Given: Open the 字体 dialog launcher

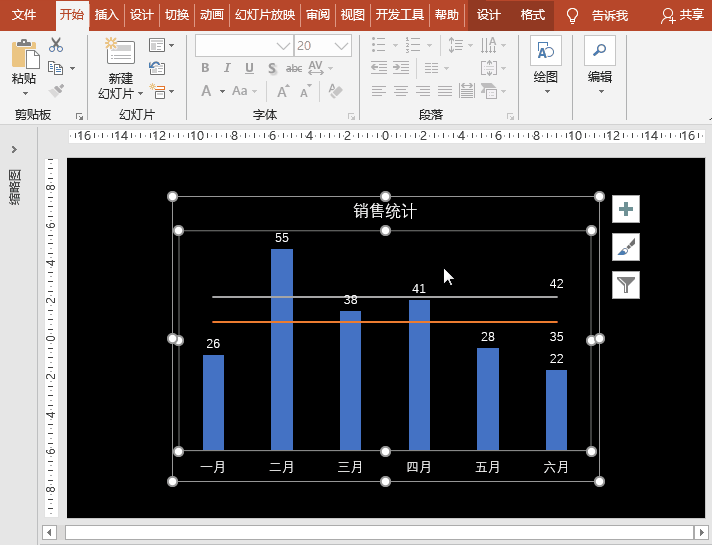Looking at the screenshot, I should (x=351, y=117).
